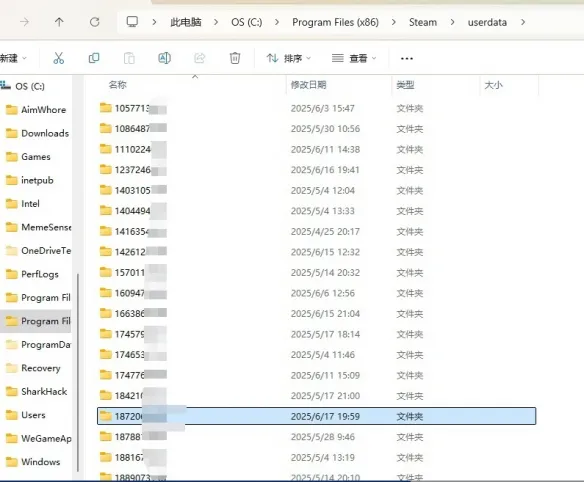Open SharkHack folder in sidebar
Screen dimensions: 584x482
pyautogui.click(x=36, y=391)
